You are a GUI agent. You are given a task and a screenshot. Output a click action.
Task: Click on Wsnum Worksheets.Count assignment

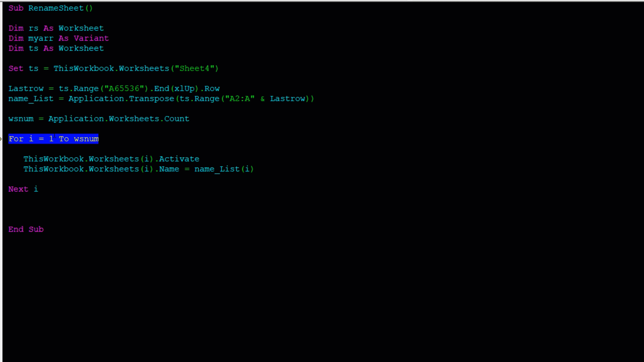pyautogui.click(x=99, y=118)
